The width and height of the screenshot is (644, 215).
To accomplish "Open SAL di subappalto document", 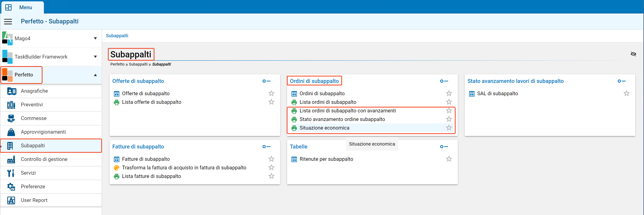I will 498,93.
